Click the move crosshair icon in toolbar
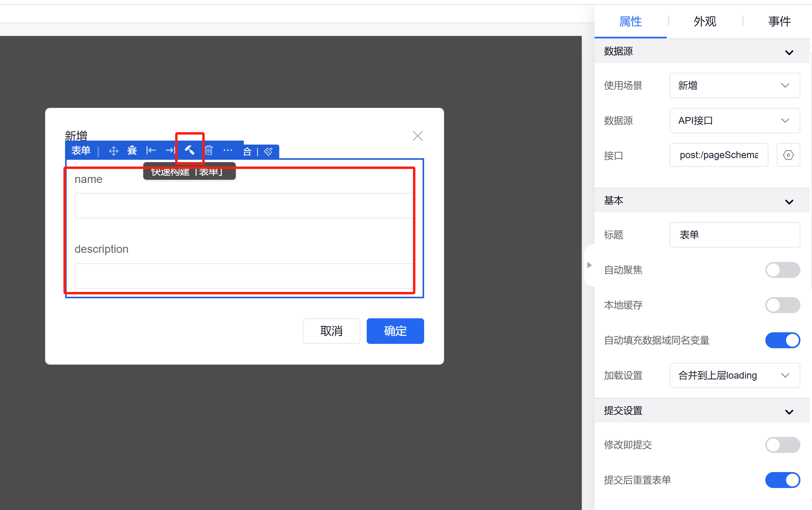Screen dimensions: 812x510 (113, 151)
